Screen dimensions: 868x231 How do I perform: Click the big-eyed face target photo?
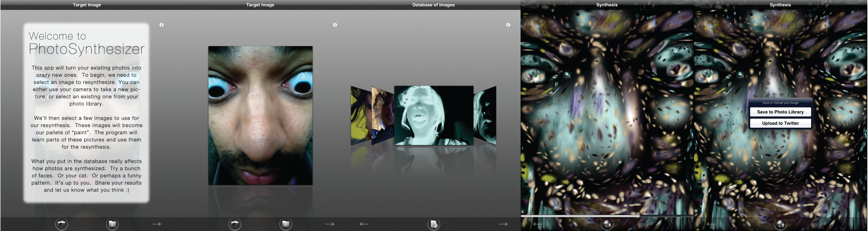(x=260, y=115)
